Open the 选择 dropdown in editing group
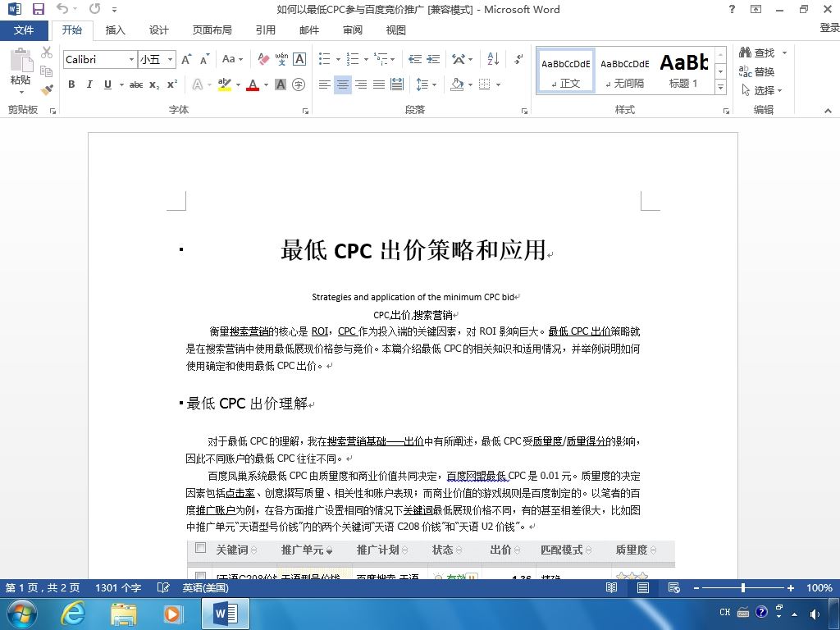The image size is (840, 630). (x=762, y=90)
